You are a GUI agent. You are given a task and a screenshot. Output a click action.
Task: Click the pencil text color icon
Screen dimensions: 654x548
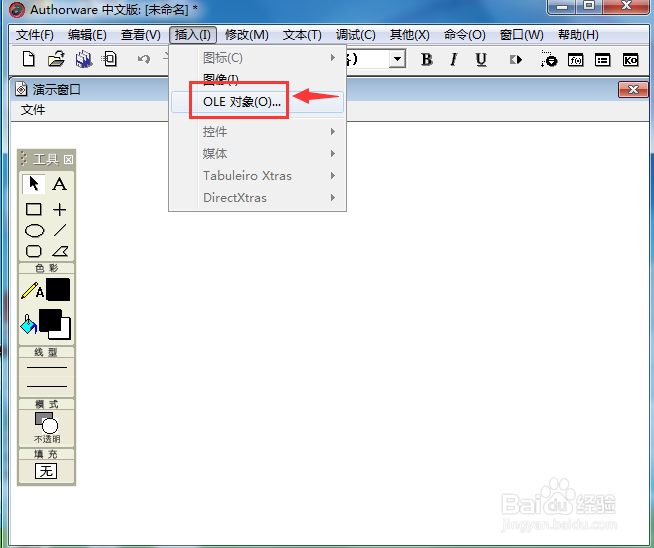(32, 291)
